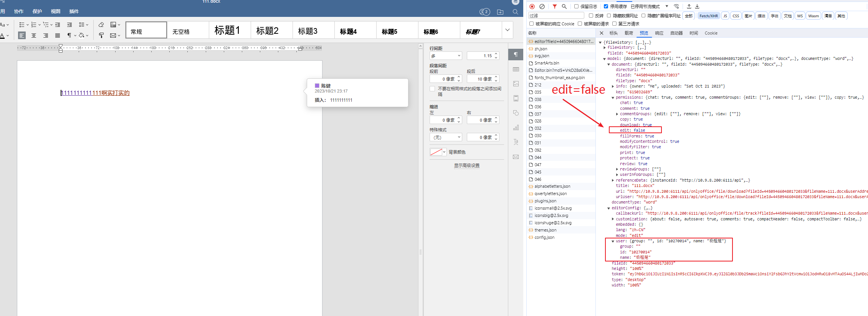Open text art settings sidebar icon
The image size is (868, 316).
516,142
